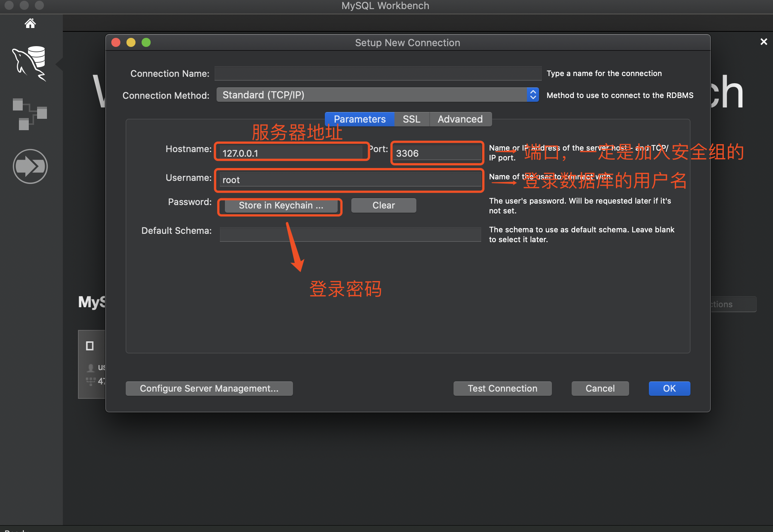Click the Connection Method label

[166, 95]
